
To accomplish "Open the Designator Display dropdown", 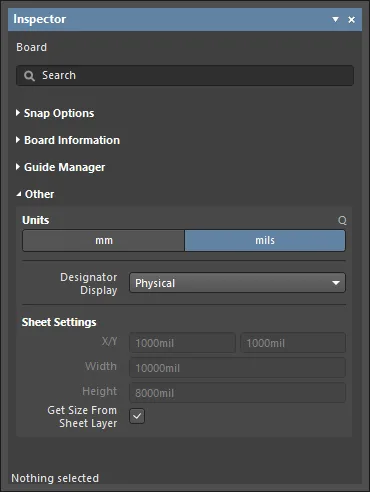I will (237, 283).
